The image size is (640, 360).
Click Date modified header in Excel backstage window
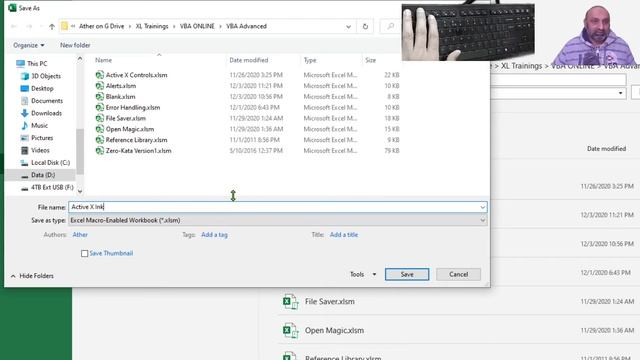(x=606, y=149)
